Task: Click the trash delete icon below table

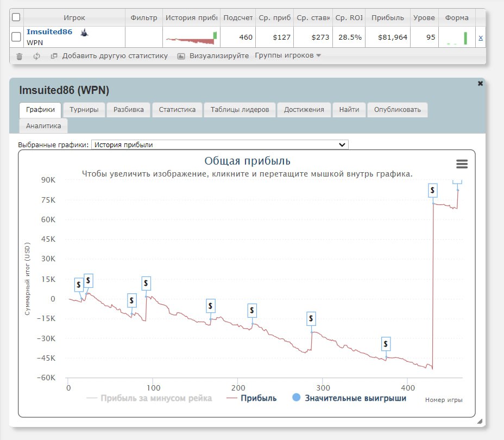Action: pos(20,56)
